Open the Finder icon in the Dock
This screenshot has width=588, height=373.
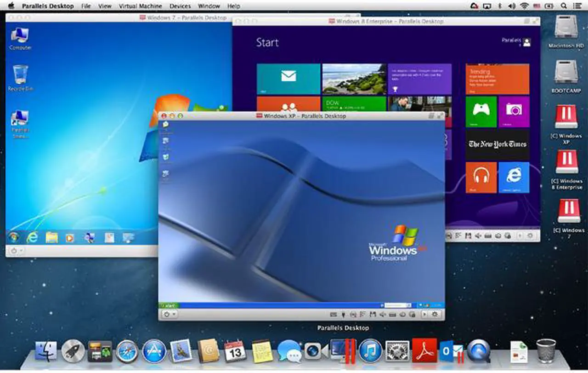tap(46, 351)
